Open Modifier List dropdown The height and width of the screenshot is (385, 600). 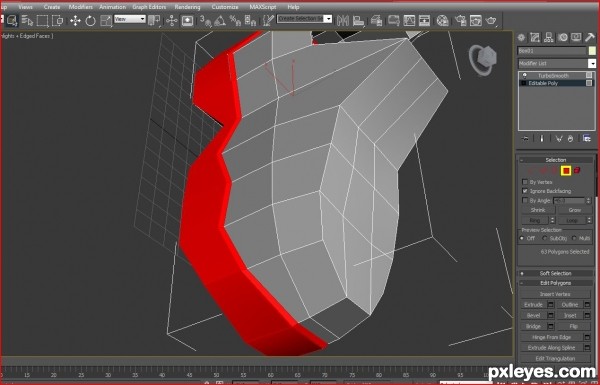pyautogui.click(x=592, y=64)
